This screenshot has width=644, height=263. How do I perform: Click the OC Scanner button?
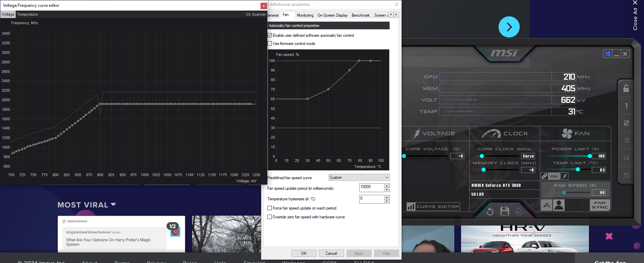pos(256,14)
